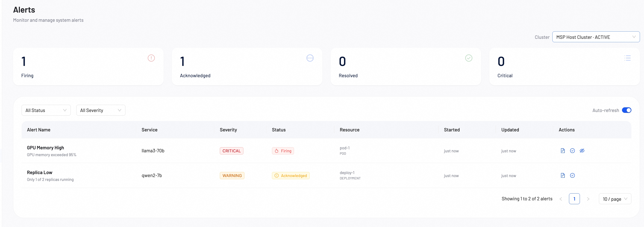This screenshot has width=644, height=227.
Task: Click the exclamation icon on Firing card
Action: click(151, 58)
